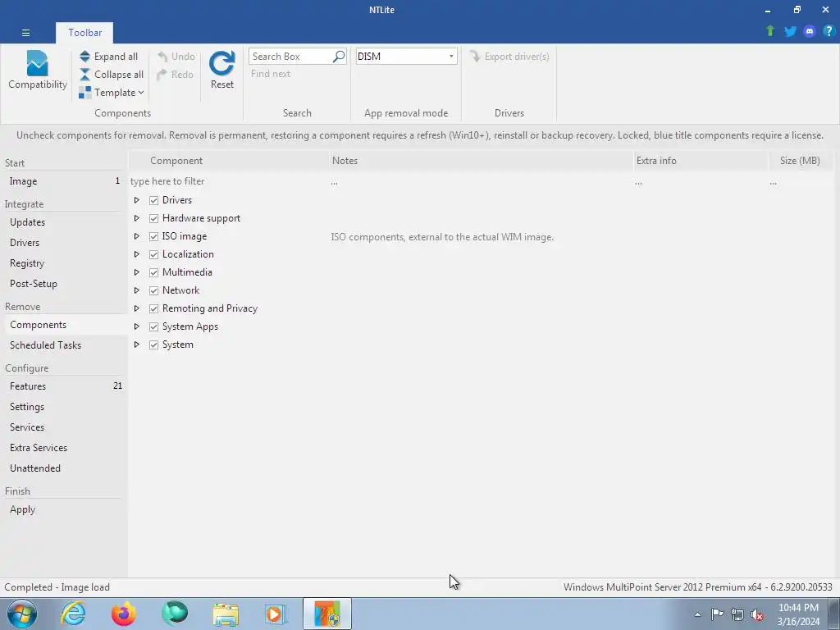Click the Notes column header
This screenshot has width=840, height=630.
(481, 161)
